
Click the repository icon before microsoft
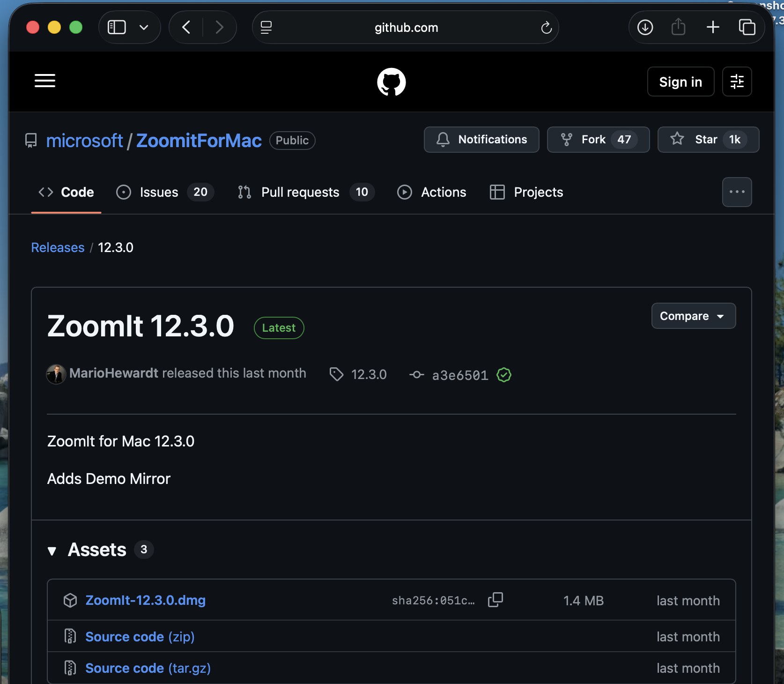point(31,141)
